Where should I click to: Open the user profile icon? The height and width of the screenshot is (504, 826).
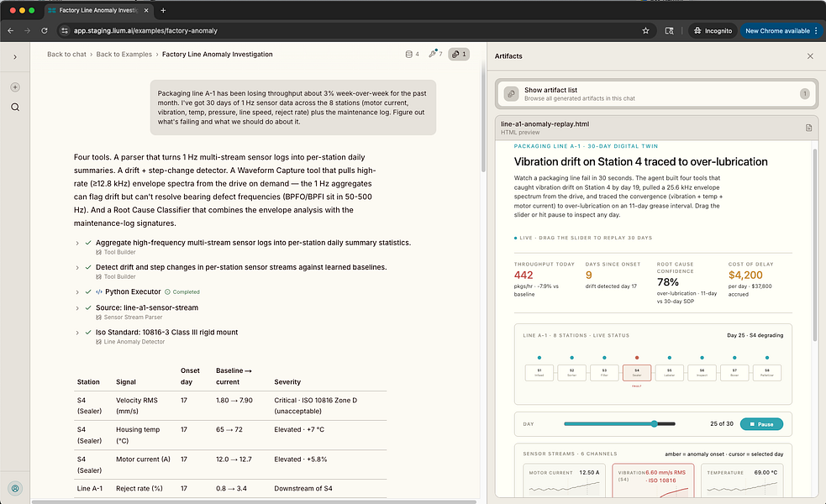[15, 488]
